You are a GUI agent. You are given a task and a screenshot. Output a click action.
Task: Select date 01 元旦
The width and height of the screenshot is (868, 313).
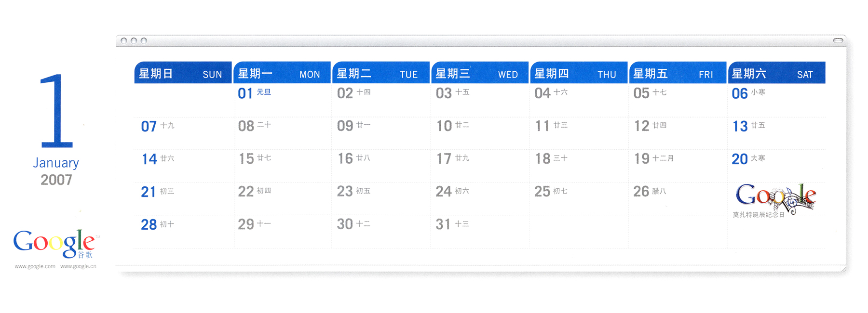[254, 93]
